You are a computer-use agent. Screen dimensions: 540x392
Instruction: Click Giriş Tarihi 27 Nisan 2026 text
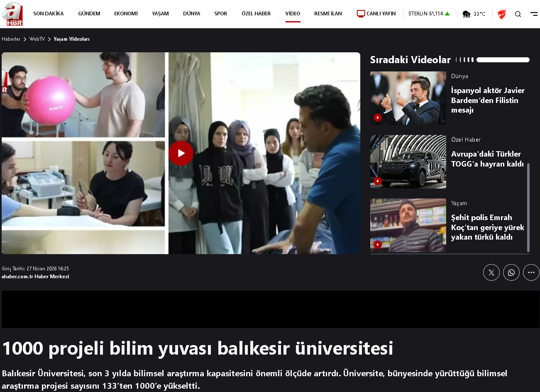[35, 269]
